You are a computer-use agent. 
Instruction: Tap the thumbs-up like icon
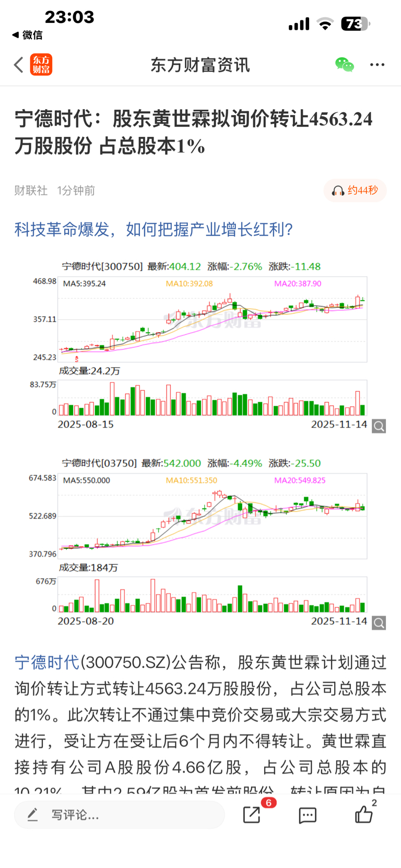[x=364, y=814]
